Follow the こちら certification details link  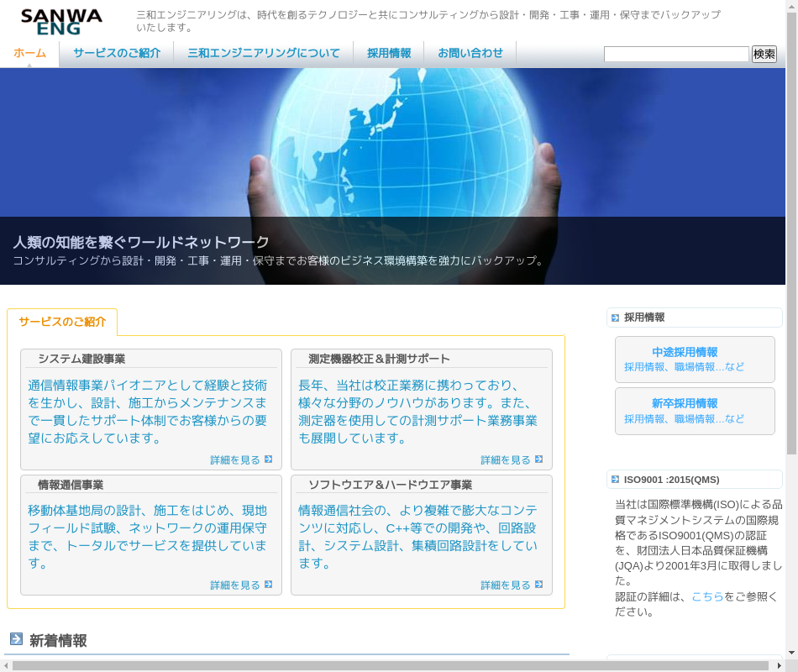pos(707,596)
